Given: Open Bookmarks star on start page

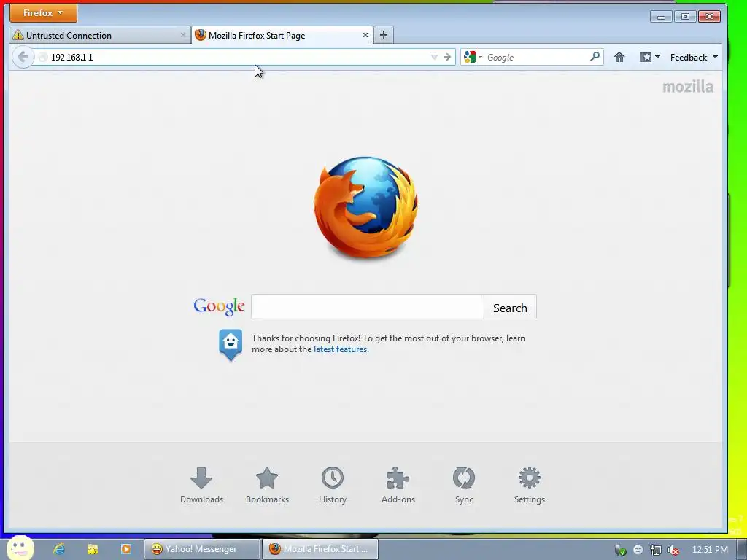Looking at the screenshot, I should (267, 485).
